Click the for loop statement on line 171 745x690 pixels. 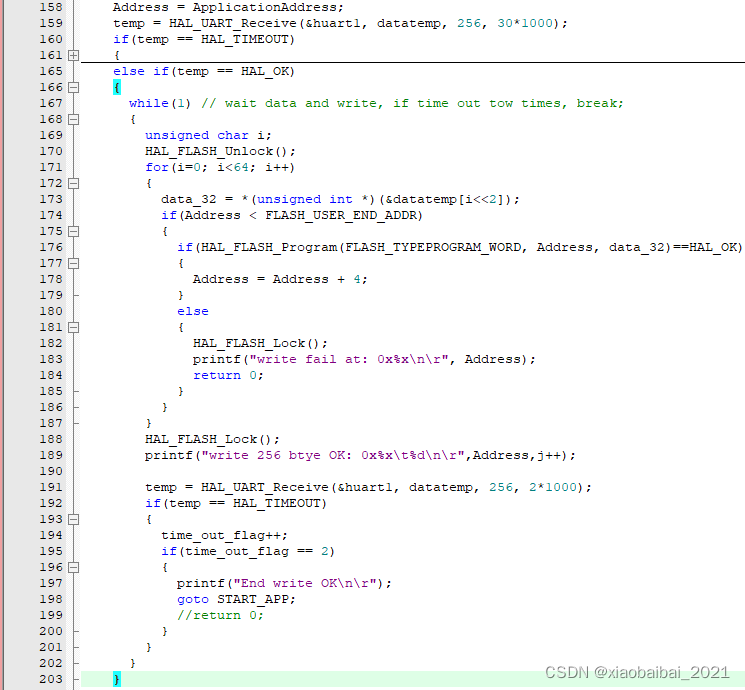point(220,167)
